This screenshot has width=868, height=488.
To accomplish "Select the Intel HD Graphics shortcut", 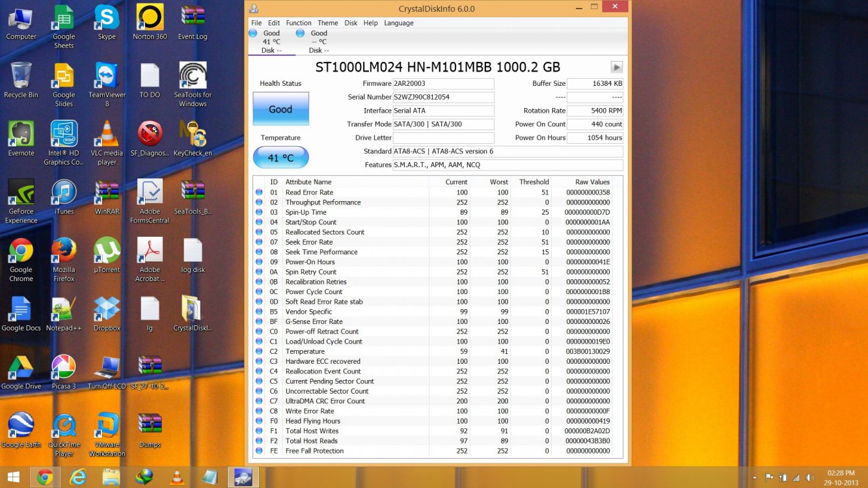I will coord(64,143).
